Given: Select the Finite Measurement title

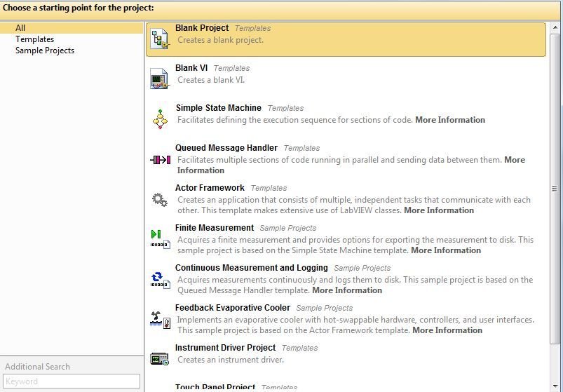Looking at the screenshot, I should click(x=215, y=228).
